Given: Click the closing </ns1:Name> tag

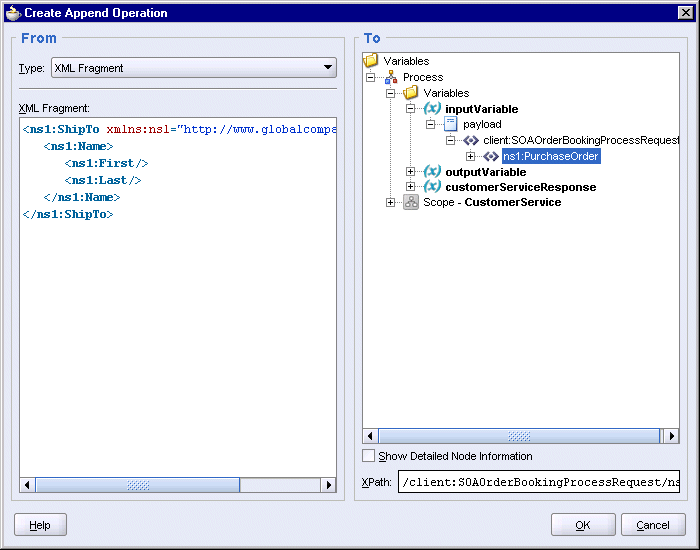Looking at the screenshot, I should (x=82, y=197).
